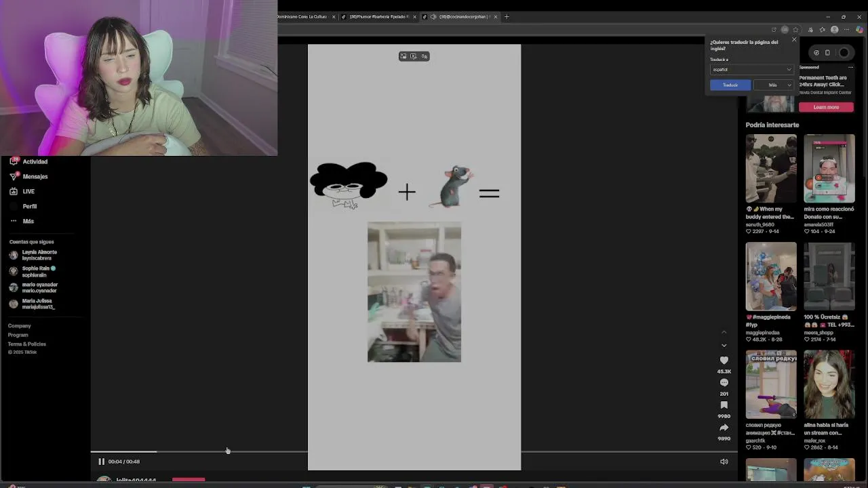Go to the previous video with the up chevron
This screenshot has height=488, width=868.
(x=724, y=332)
